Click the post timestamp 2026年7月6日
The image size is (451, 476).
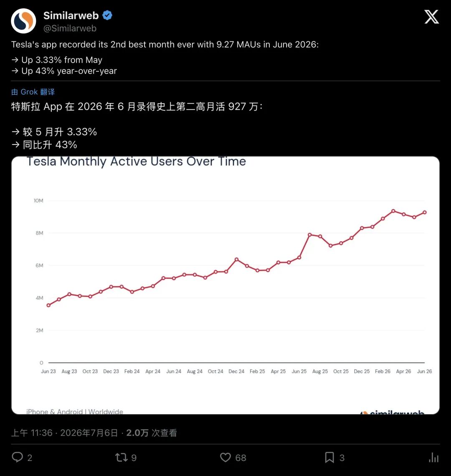tap(89, 433)
